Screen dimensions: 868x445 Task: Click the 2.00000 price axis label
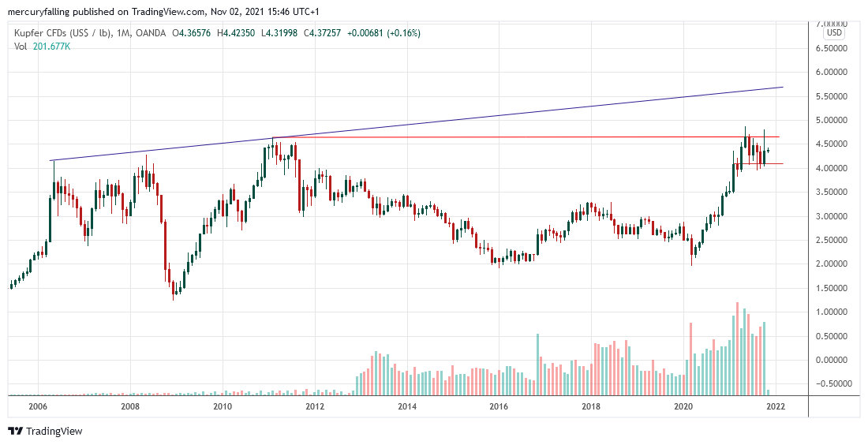pyautogui.click(x=837, y=264)
